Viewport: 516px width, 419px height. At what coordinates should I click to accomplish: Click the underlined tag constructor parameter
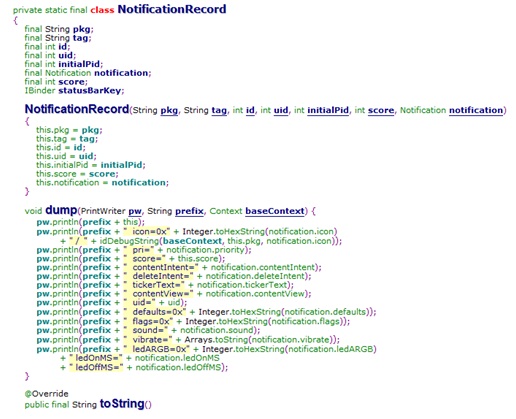219,110
